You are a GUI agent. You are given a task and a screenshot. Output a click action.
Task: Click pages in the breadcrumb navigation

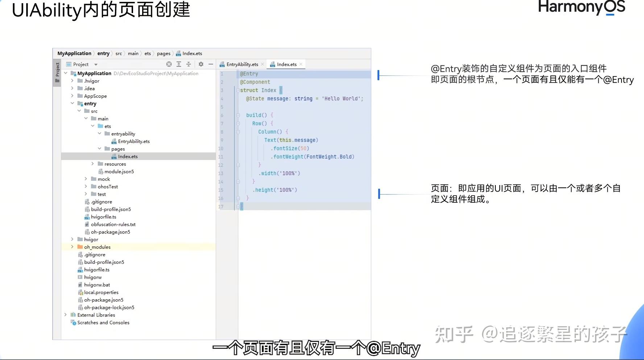(164, 53)
